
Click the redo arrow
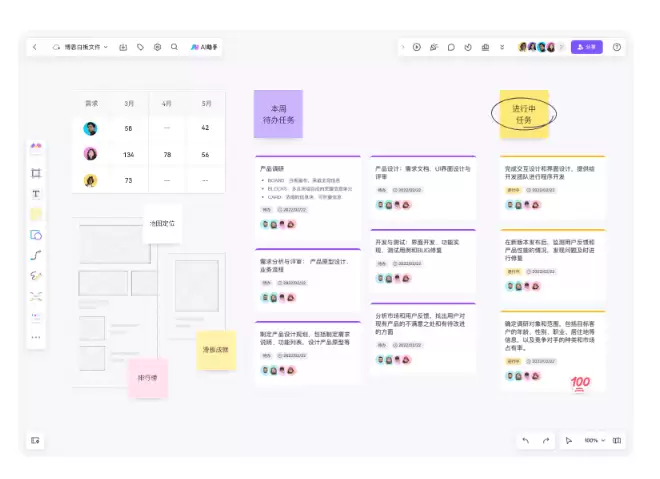tap(546, 440)
